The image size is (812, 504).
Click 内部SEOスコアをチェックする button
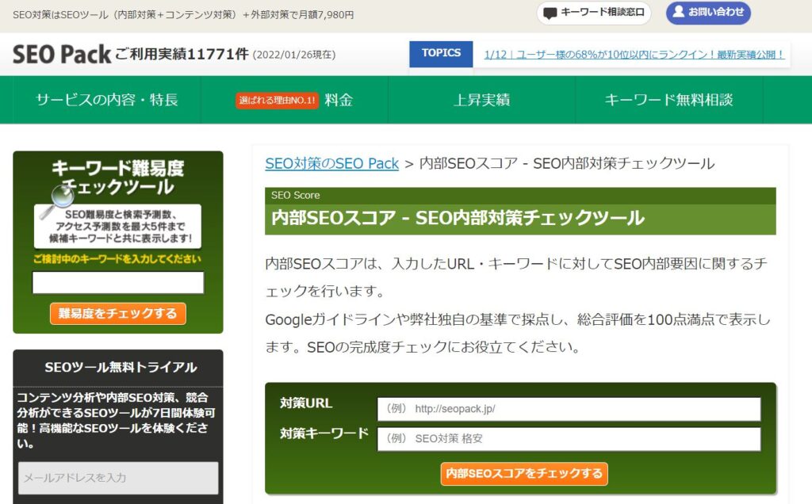coord(524,473)
